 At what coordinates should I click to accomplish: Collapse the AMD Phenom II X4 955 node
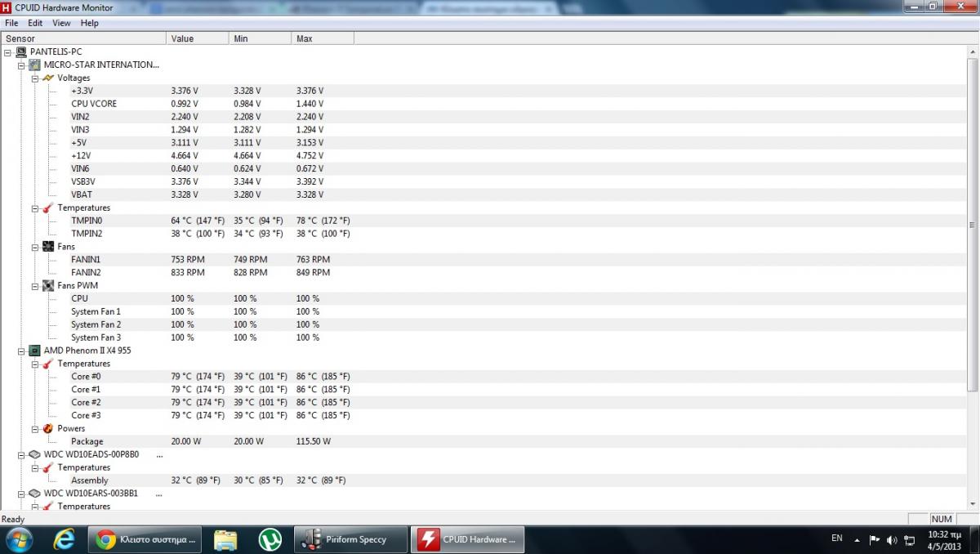point(21,351)
